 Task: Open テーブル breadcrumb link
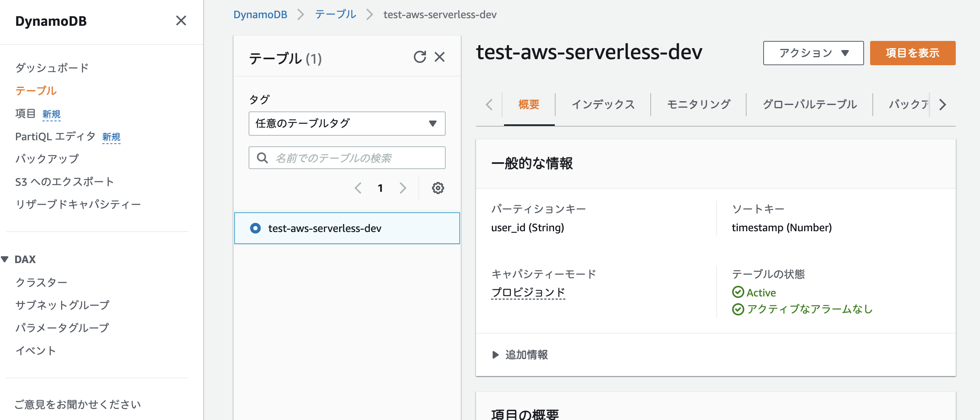335,14
